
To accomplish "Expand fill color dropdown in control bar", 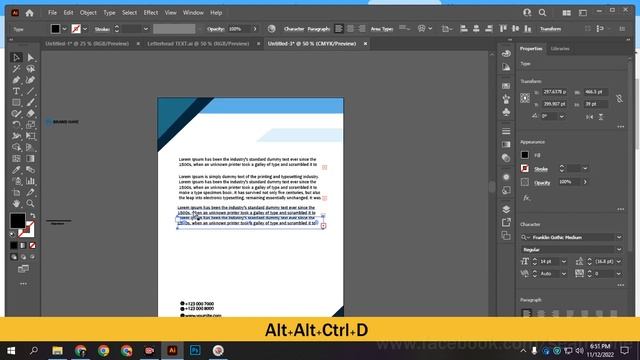I will click(x=64, y=29).
